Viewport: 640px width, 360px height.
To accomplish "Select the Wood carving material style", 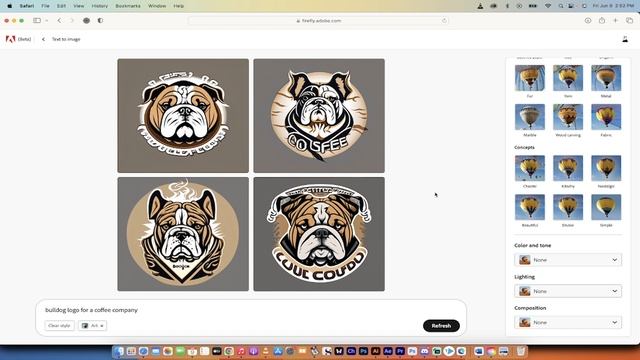I will (568, 117).
